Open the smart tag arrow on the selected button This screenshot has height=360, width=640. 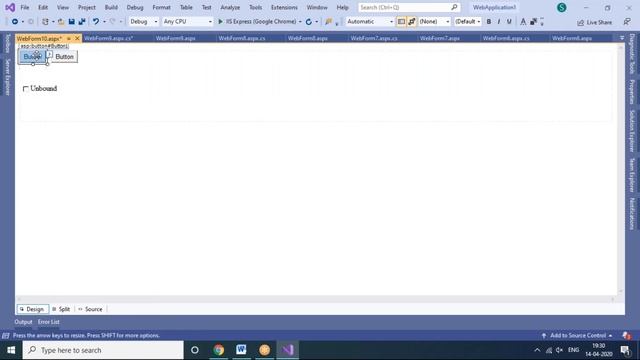pos(49,54)
